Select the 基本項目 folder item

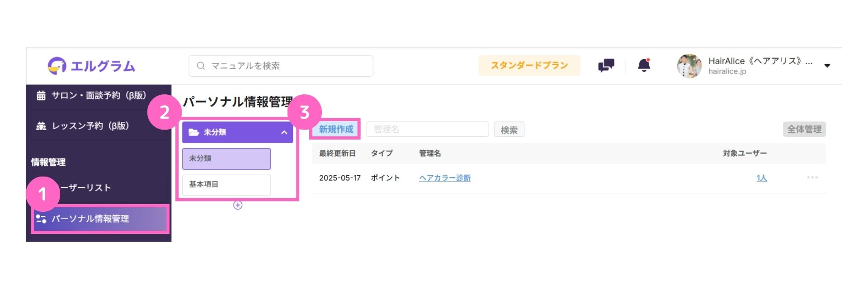point(226,185)
